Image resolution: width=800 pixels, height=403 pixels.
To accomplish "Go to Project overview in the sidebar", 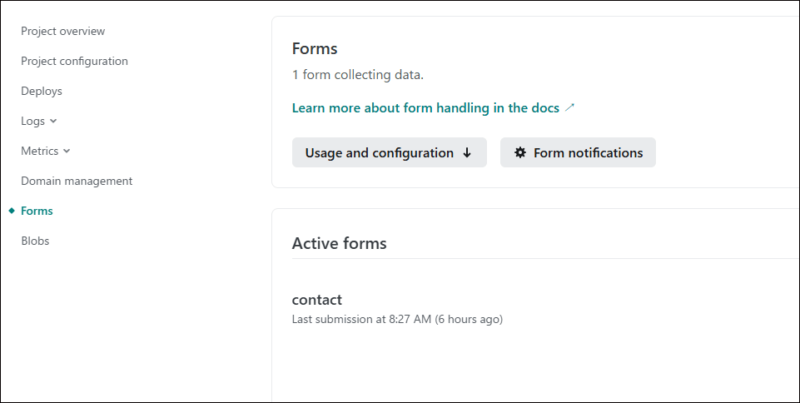I will click(x=63, y=31).
